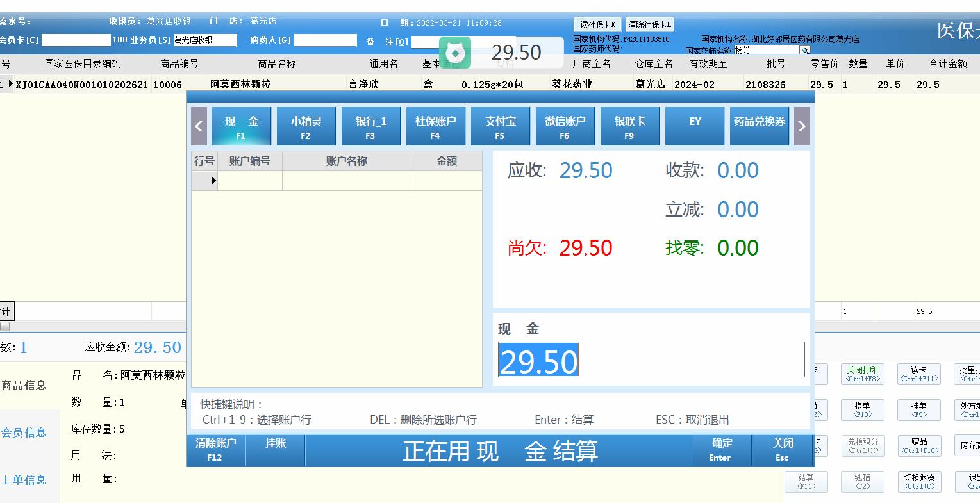Pay with 微信账户 F6
Screen dimensions: 980x503
565,126
